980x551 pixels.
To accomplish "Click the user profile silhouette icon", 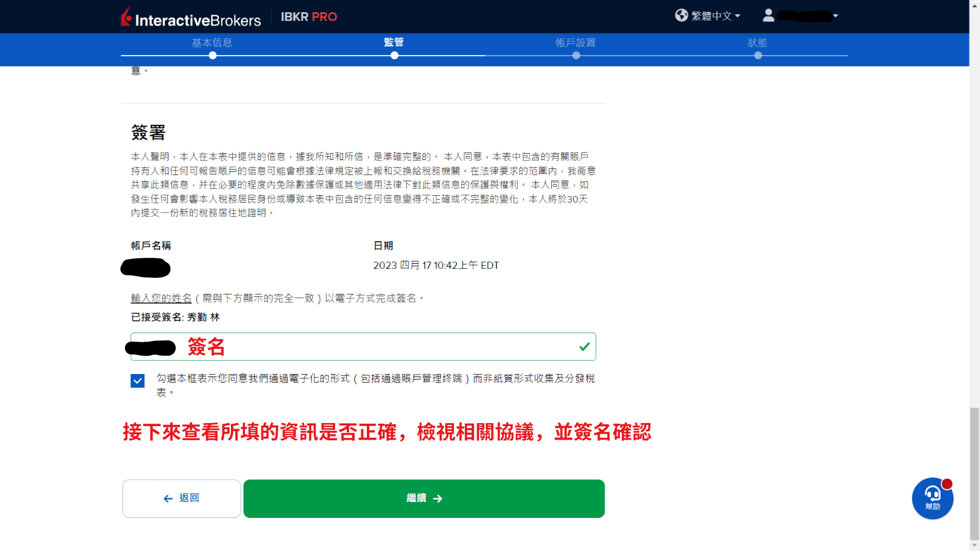I will [770, 16].
